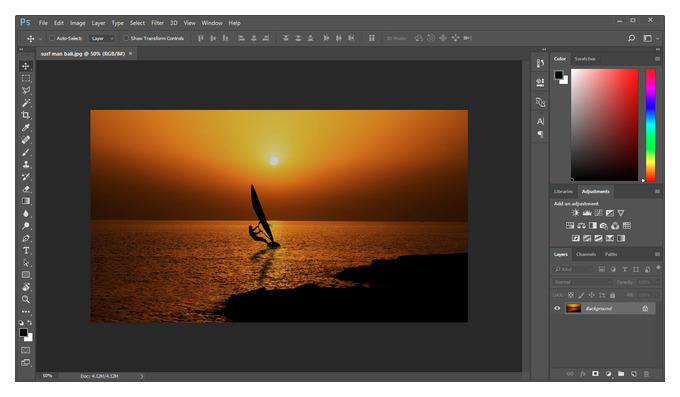Image resolution: width=680 pixels, height=397 pixels.
Task: Open the File menu
Action: point(43,23)
